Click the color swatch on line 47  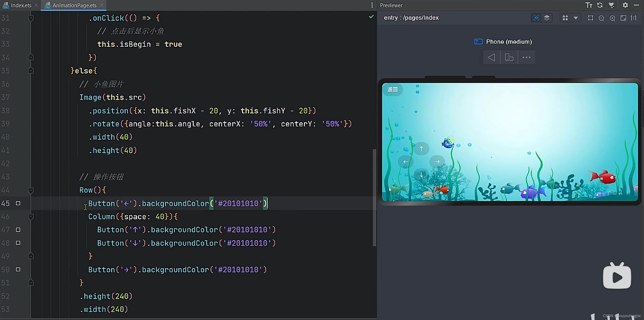pos(18,230)
